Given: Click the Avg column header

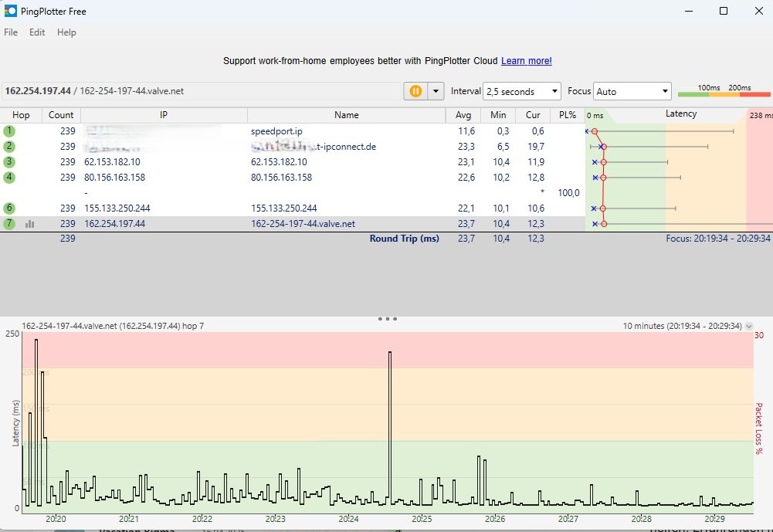Looking at the screenshot, I should pos(463,115).
